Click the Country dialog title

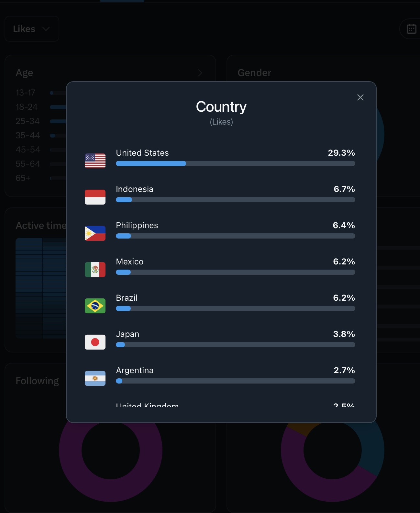221,107
